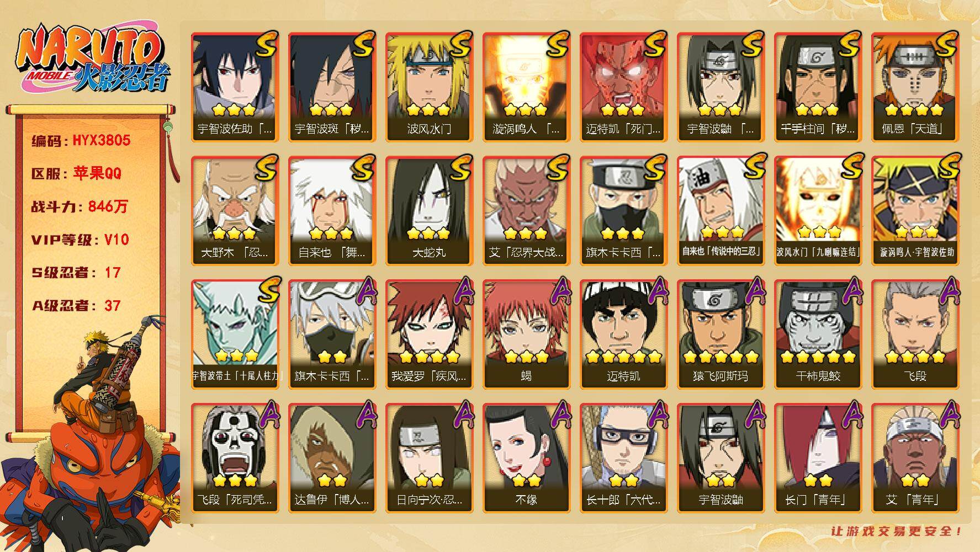Click the 自来也「传说中的三忍」 card
The height and width of the screenshot is (552, 980).
click(x=721, y=210)
